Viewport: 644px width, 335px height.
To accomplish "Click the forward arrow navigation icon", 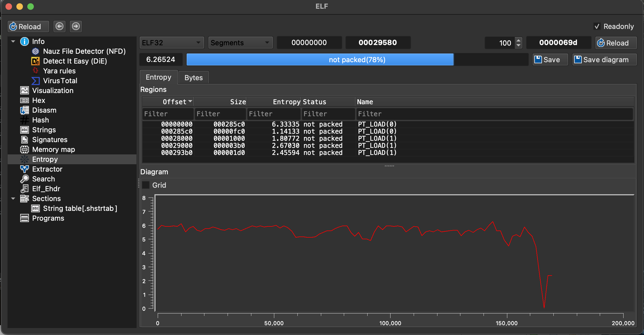I will point(76,26).
